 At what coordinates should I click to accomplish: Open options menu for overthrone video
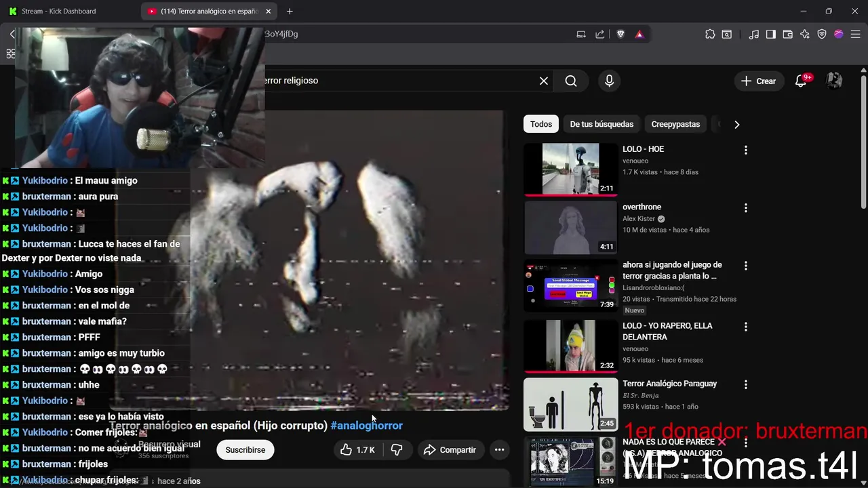tap(746, 208)
